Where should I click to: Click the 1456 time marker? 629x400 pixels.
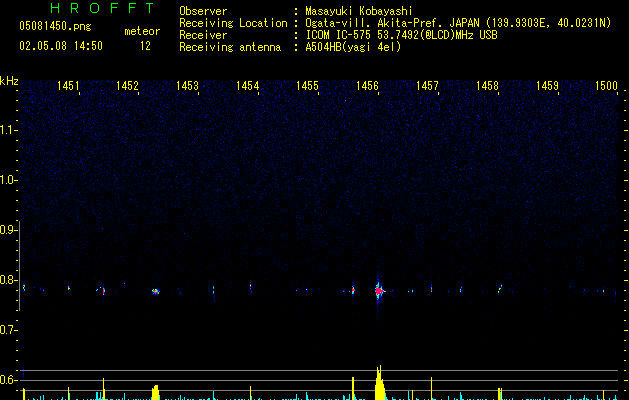[367, 87]
